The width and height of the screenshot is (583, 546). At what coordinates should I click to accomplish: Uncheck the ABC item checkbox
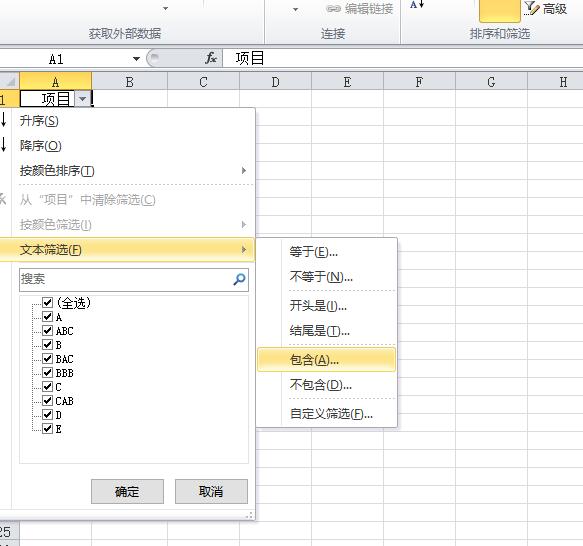(47, 331)
